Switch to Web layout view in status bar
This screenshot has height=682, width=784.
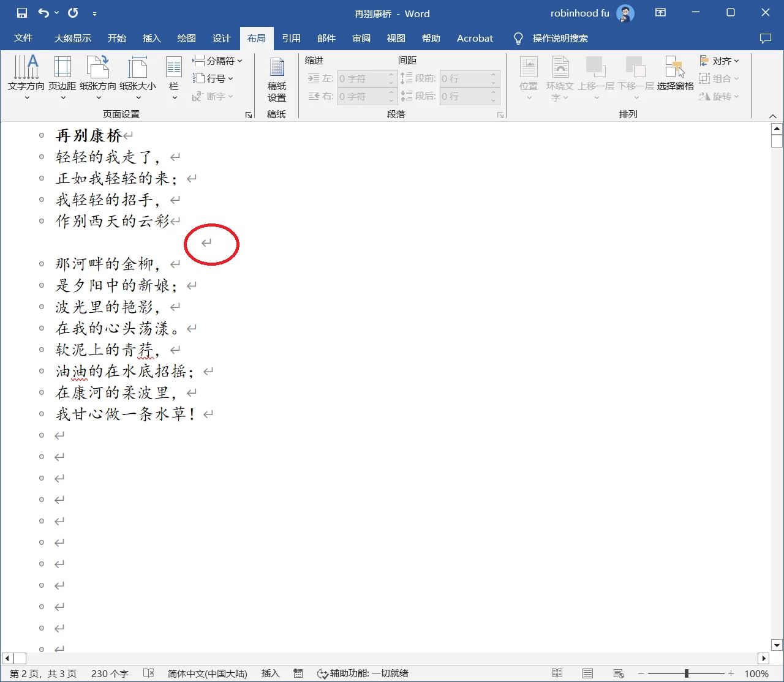[x=618, y=673]
